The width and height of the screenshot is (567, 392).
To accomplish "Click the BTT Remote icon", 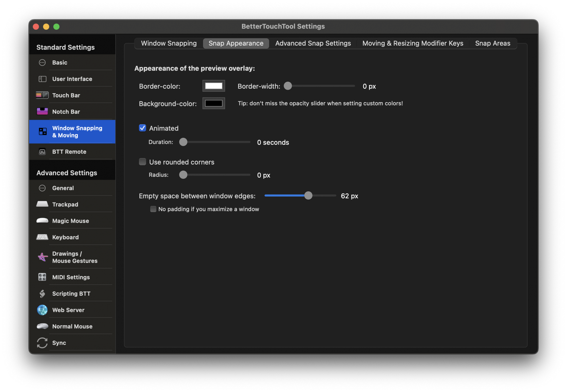I will pos(42,152).
